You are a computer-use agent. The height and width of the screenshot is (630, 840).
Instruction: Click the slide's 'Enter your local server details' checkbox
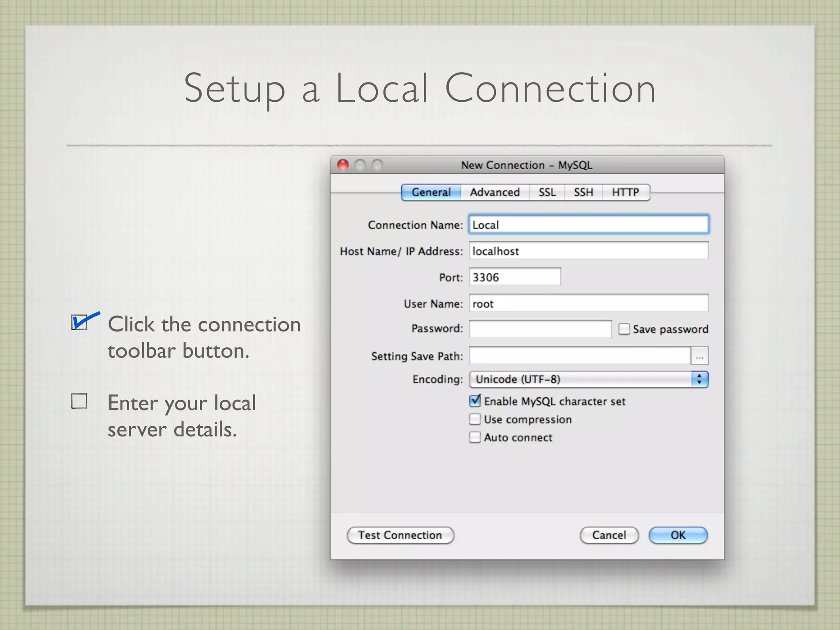79,401
